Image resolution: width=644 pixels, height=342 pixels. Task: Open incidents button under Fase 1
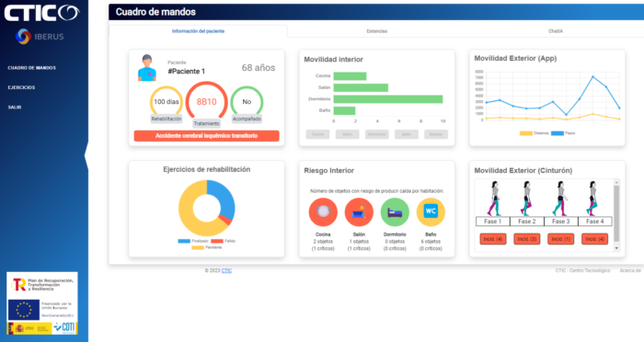pos(493,239)
